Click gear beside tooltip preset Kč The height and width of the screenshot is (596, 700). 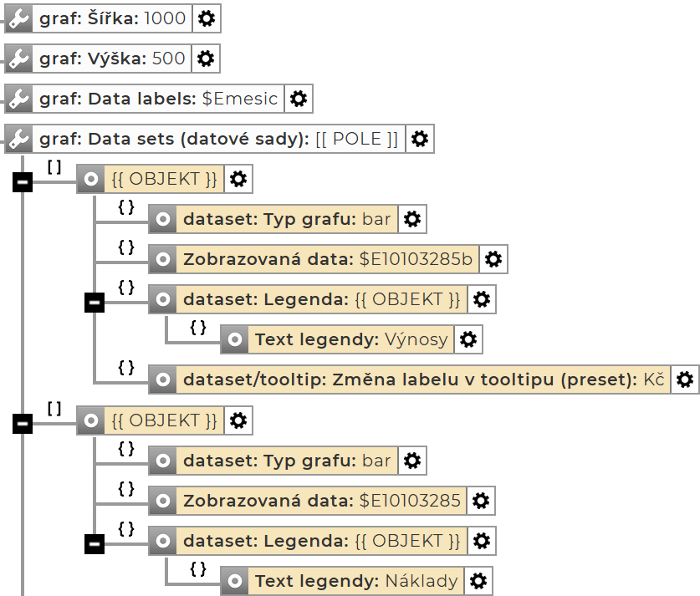point(685,380)
